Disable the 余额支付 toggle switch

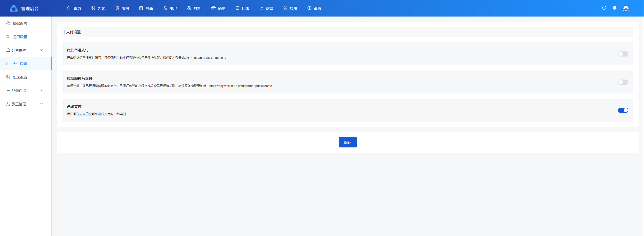pyautogui.click(x=623, y=110)
